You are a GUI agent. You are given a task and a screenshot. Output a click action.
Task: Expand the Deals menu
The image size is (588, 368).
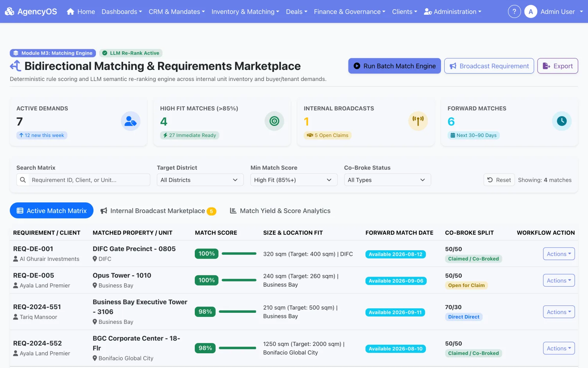pyautogui.click(x=297, y=11)
